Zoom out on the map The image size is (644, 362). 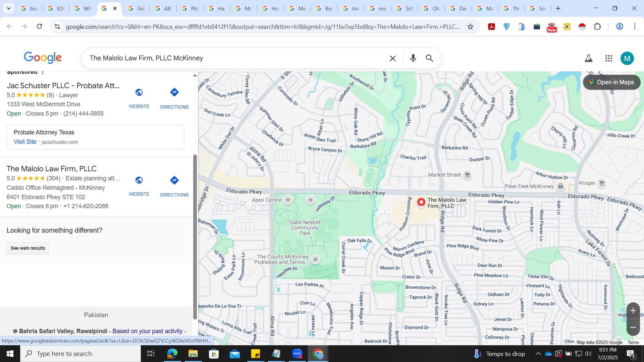pyautogui.click(x=633, y=327)
